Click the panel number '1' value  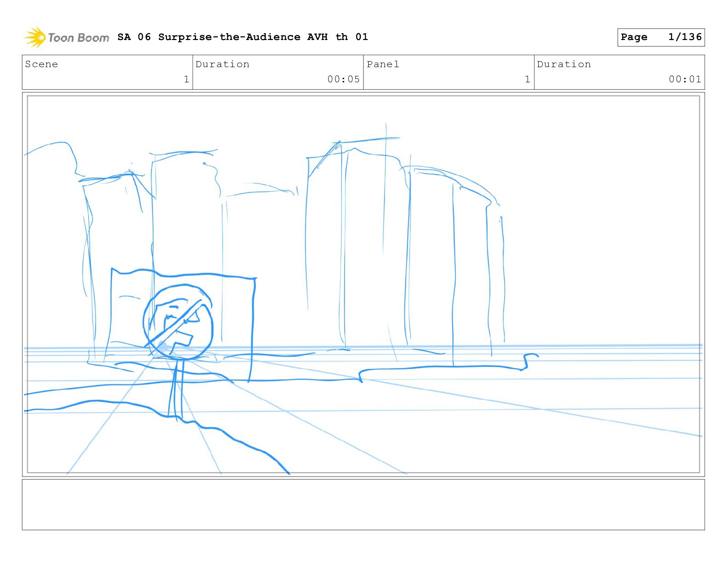tap(528, 79)
